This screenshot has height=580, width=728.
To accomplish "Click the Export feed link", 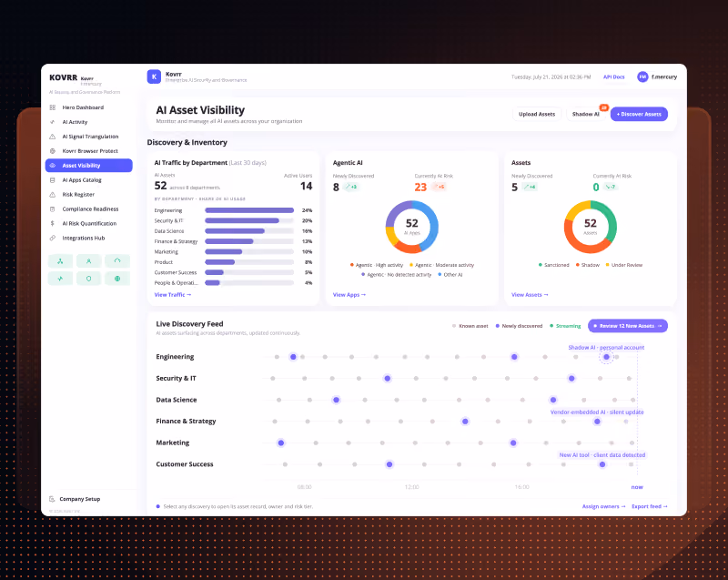I will point(650,506).
